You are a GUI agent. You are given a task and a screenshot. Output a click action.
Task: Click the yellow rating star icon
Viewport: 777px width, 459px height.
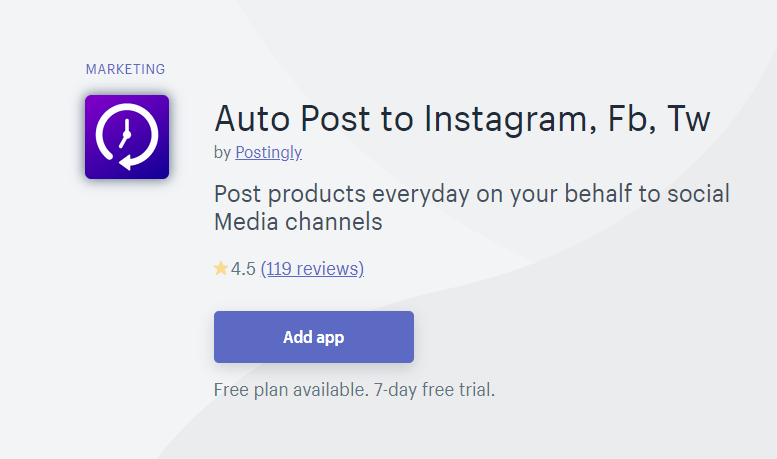[x=221, y=269]
